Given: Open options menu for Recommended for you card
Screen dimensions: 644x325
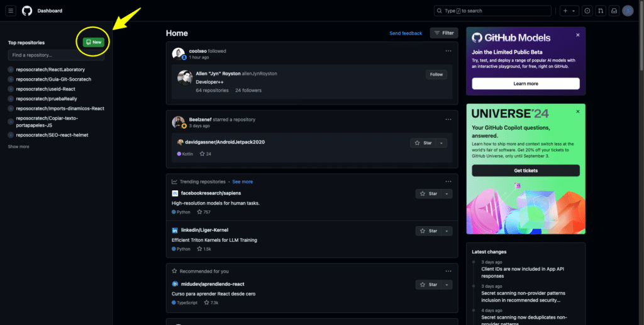Looking at the screenshot, I should 448,271.
